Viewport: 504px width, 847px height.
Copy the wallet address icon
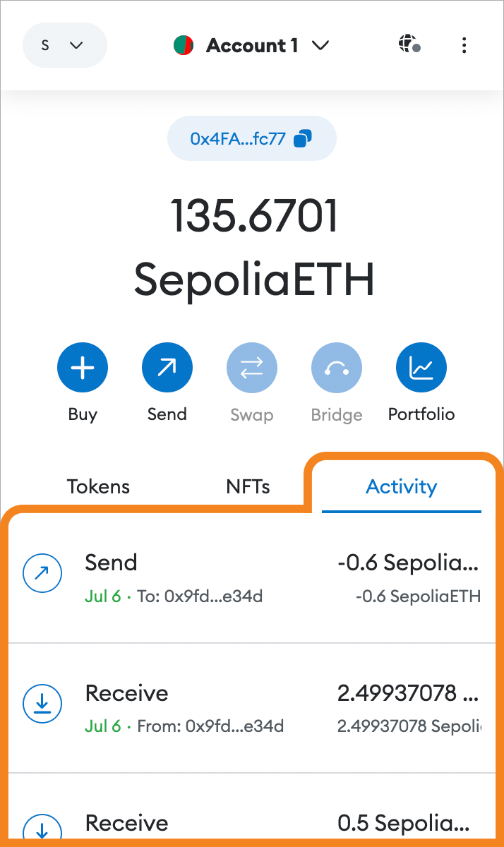pos(302,138)
